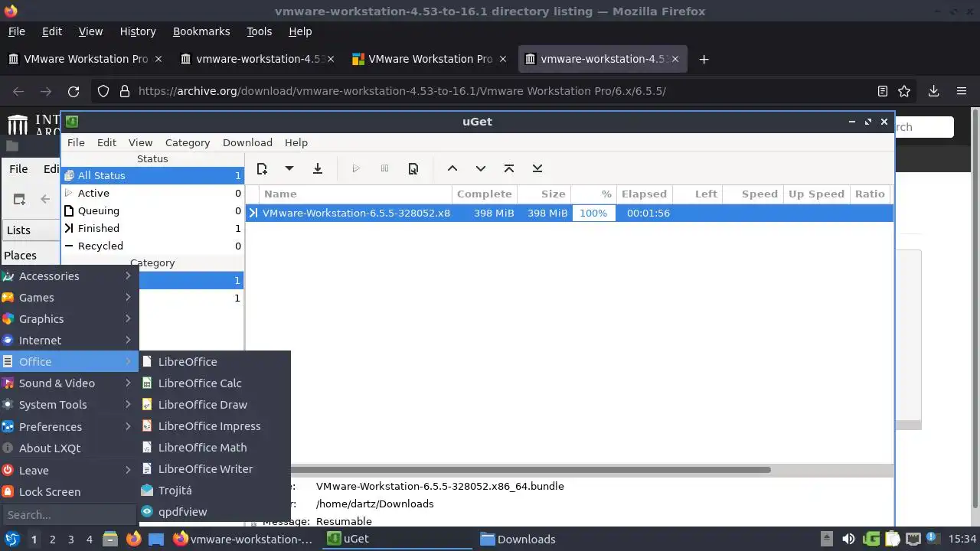Open the Leave submenu

pos(69,470)
